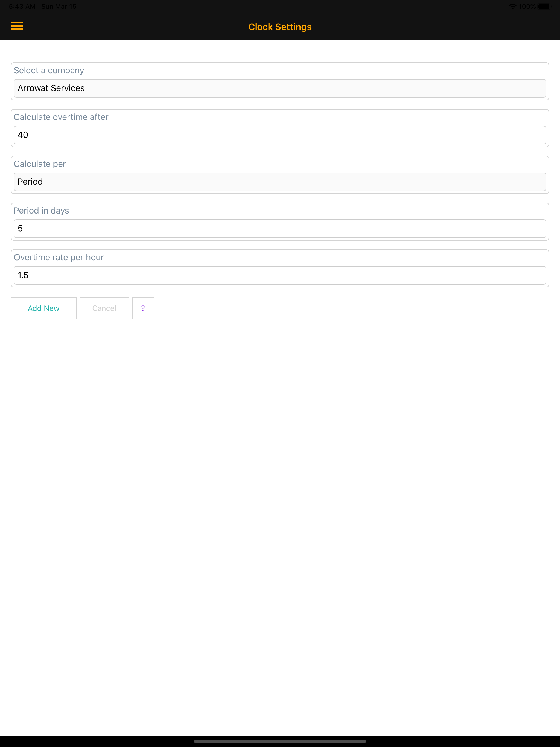Image resolution: width=560 pixels, height=747 pixels.
Task: Open the Calculate per dropdown set to Period
Action: [x=280, y=181]
